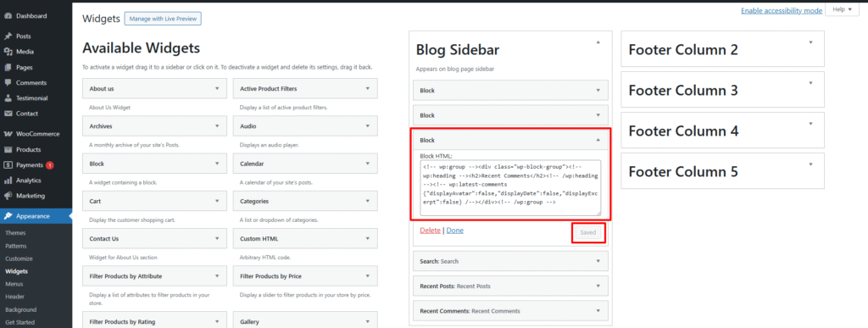
Task: Click the Posts pin icon
Action: tap(8, 36)
